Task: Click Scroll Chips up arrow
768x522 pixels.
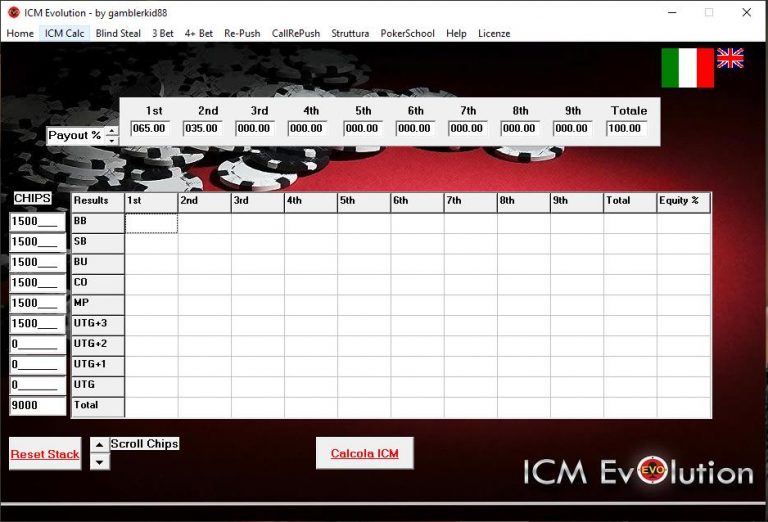Action: 99,445
